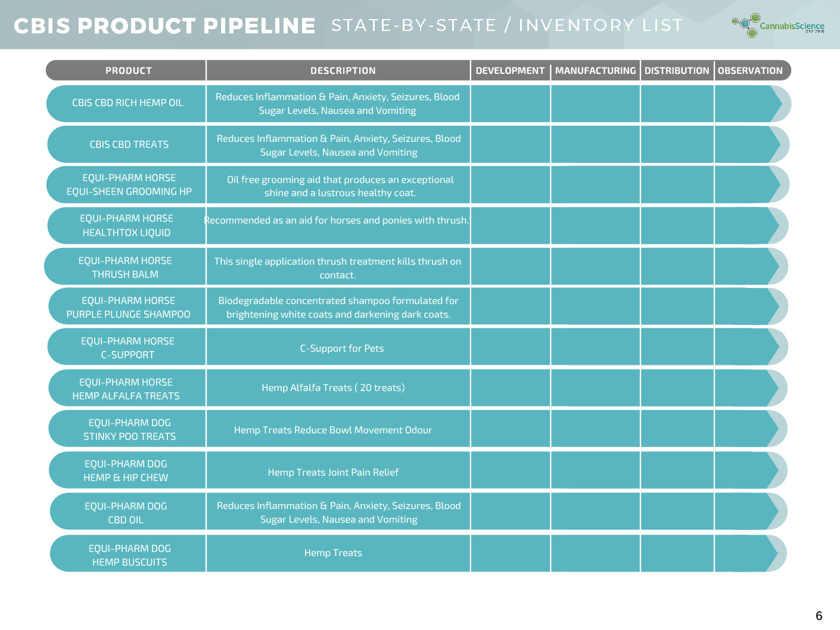
Task: Click the Reduce Bowl Movement Odour description
Action: click(333, 430)
